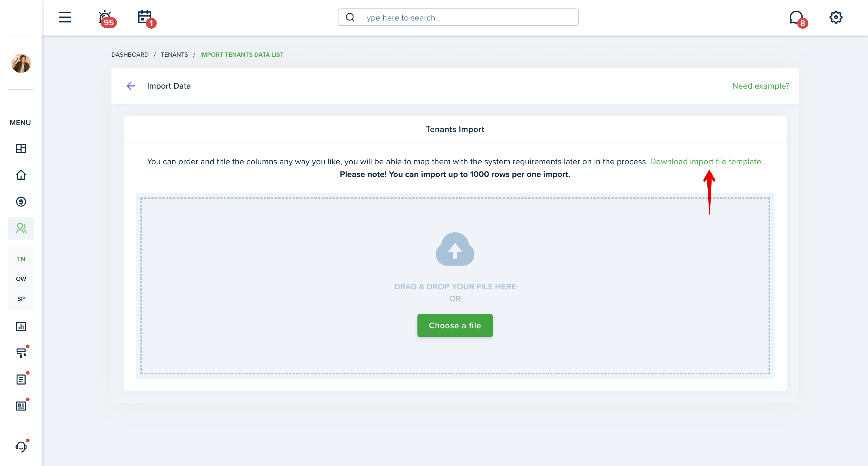The height and width of the screenshot is (466, 868).
Task: Click the drag and drop upload area
Action: point(455,286)
